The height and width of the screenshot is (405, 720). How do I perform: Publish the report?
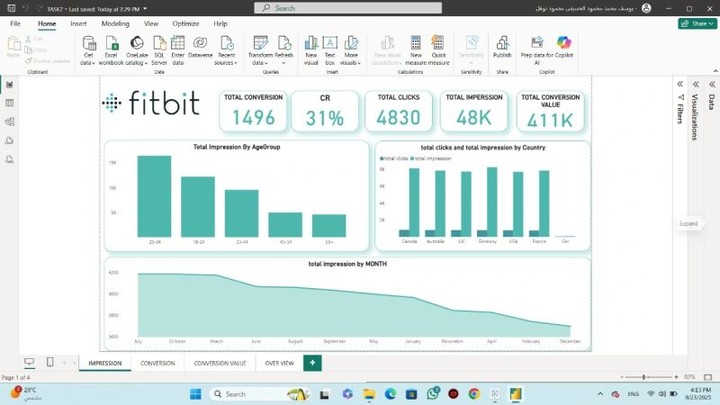(502, 47)
